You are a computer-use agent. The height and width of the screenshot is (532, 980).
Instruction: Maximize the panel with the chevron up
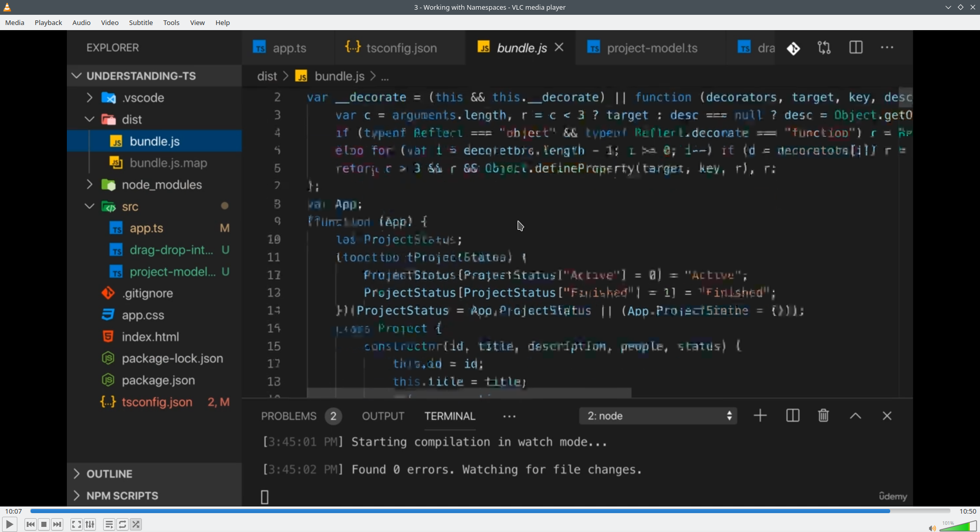point(856,417)
